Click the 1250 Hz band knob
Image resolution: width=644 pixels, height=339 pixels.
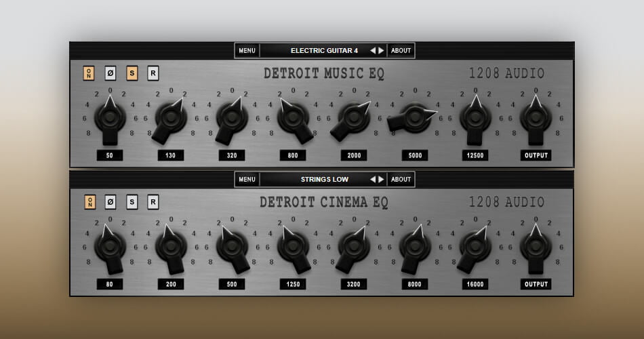(293, 247)
